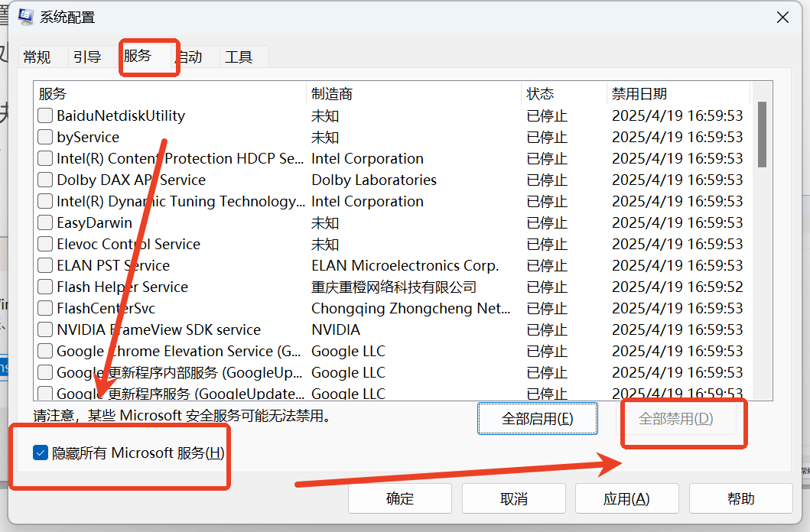Click 已停止 status in BaiduNetdiskUtility row
The width and height of the screenshot is (810, 532).
547,115
